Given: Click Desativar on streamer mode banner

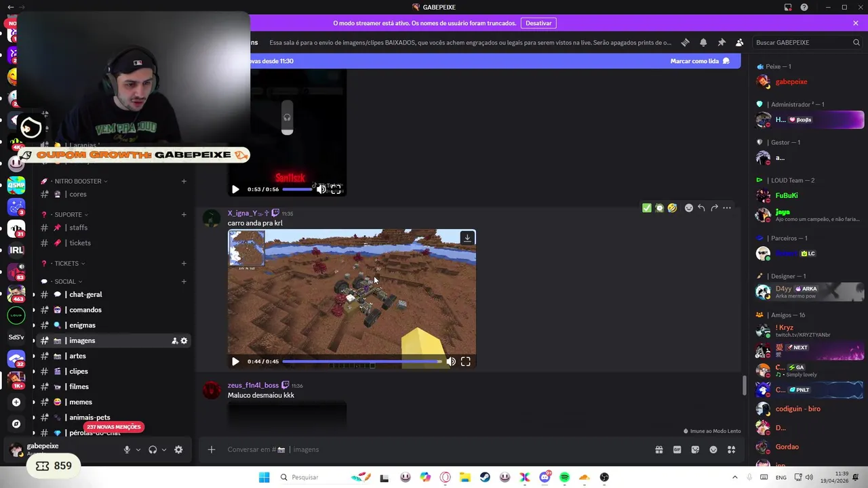Looking at the screenshot, I should click(538, 23).
